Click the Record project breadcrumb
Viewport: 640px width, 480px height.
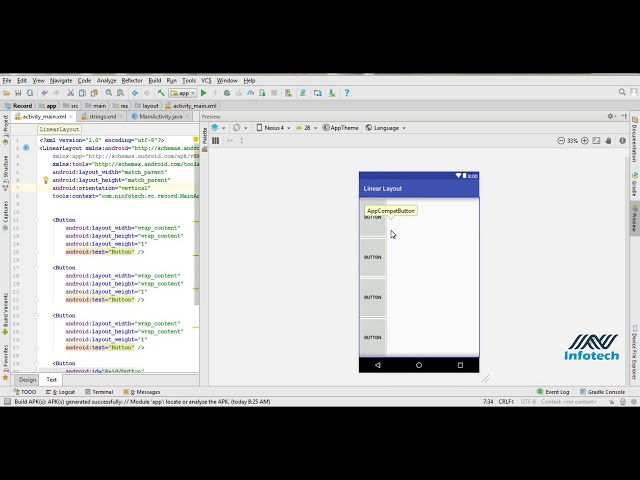pyautogui.click(x=18, y=106)
